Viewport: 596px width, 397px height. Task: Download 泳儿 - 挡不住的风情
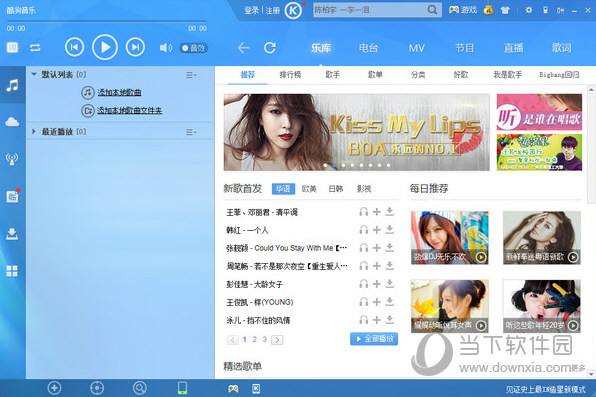390,320
